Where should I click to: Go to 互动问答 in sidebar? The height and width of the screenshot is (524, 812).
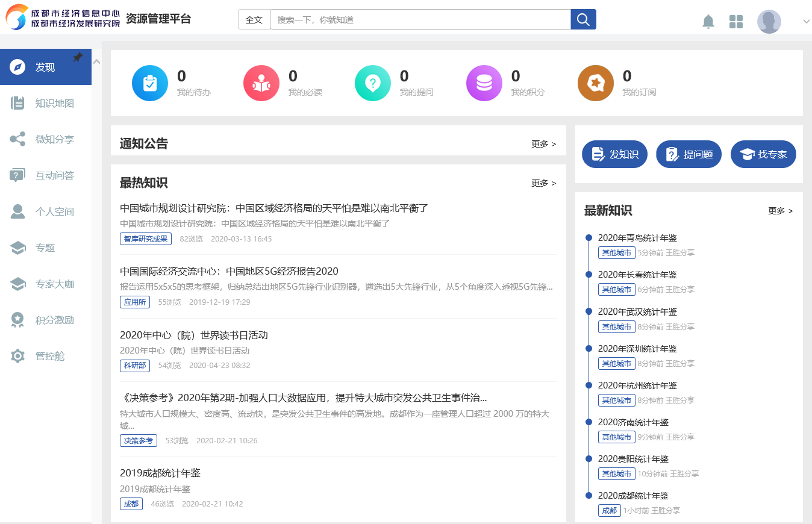tap(46, 175)
